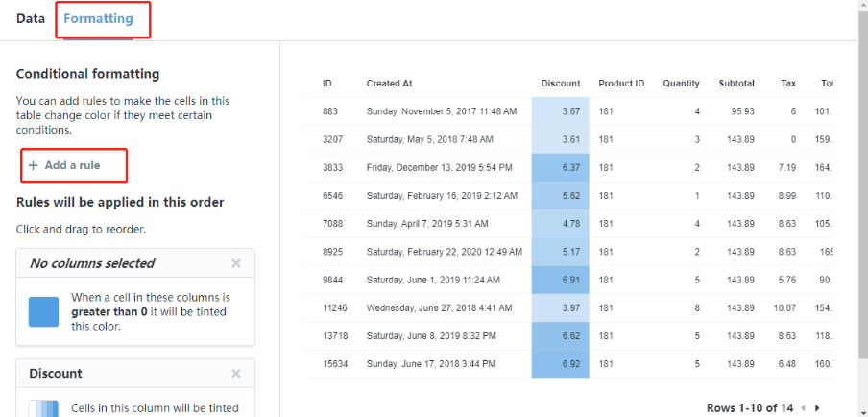Switch to the Formatting tab
Screen dimensions: 868x417
[98, 18]
